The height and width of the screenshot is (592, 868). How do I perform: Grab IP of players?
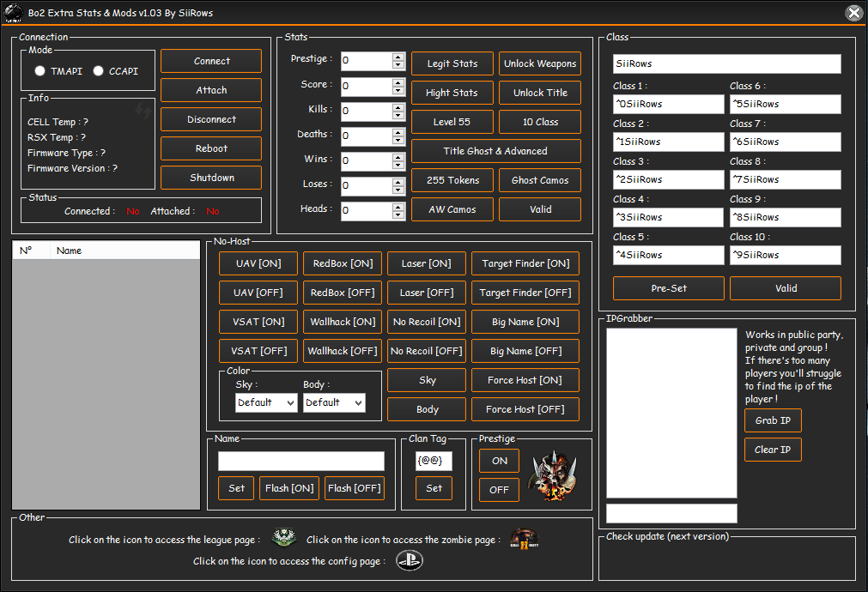click(x=773, y=420)
